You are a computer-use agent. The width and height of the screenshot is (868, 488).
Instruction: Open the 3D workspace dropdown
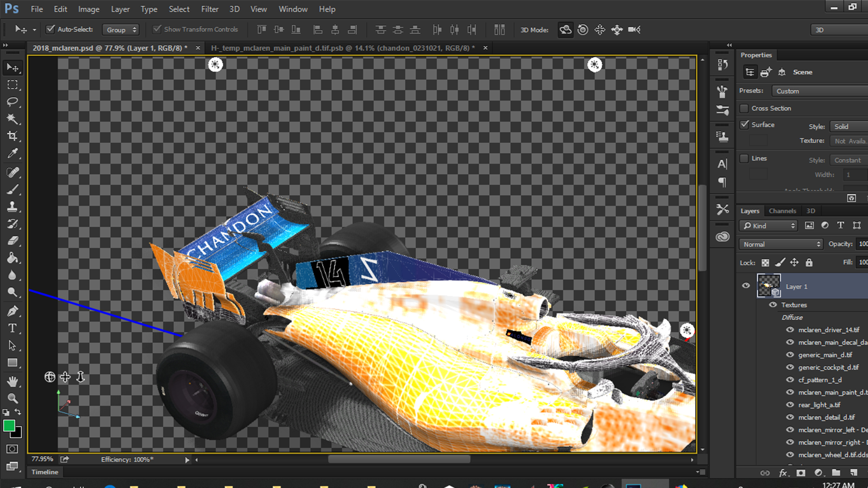(839, 30)
